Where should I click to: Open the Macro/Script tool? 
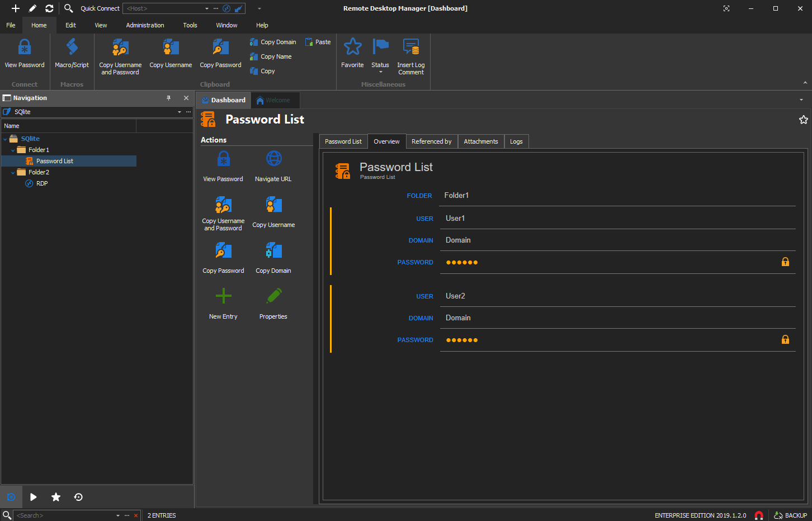click(x=72, y=53)
